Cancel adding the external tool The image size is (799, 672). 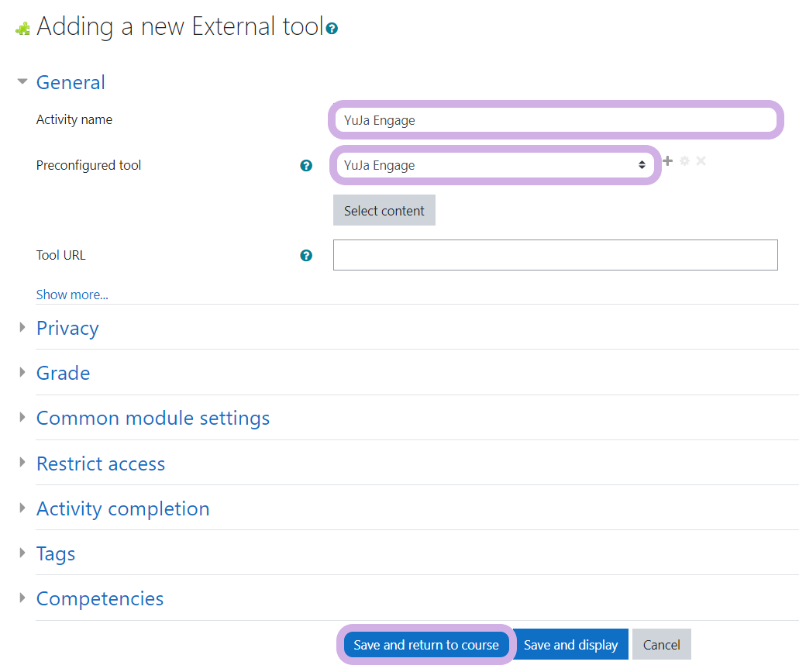pyautogui.click(x=661, y=645)
